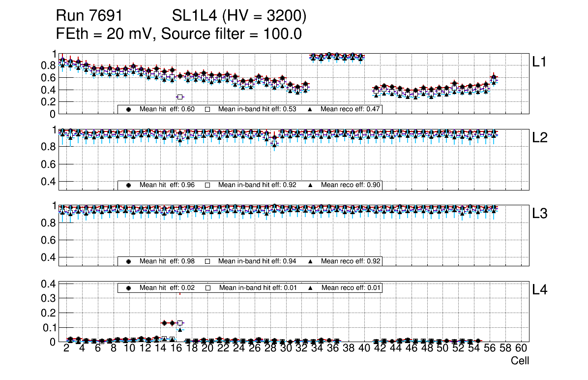Click 'Mean hit eff: 0.96' text in L2 legend
The height and width of the screenshot is (380, 588).
tap(167, 185)
